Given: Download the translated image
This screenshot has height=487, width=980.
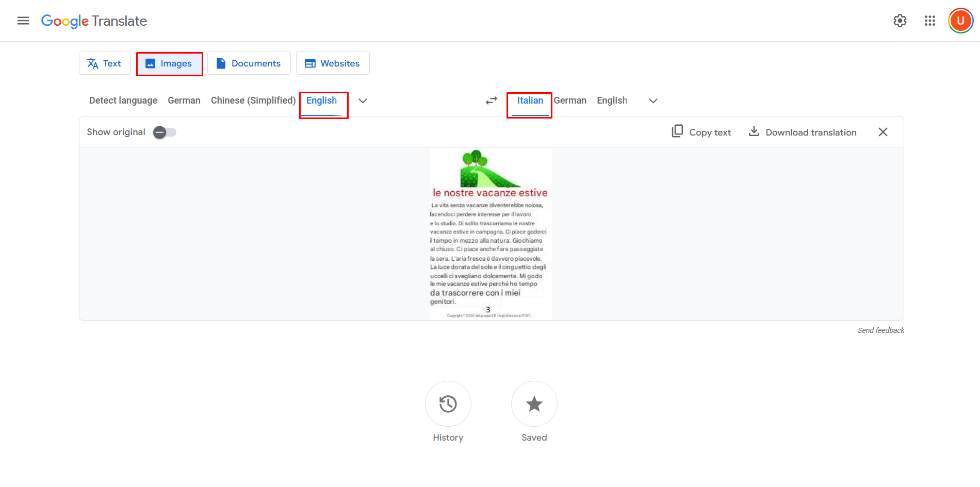Looking at the screenshot, I should (802, 132).
